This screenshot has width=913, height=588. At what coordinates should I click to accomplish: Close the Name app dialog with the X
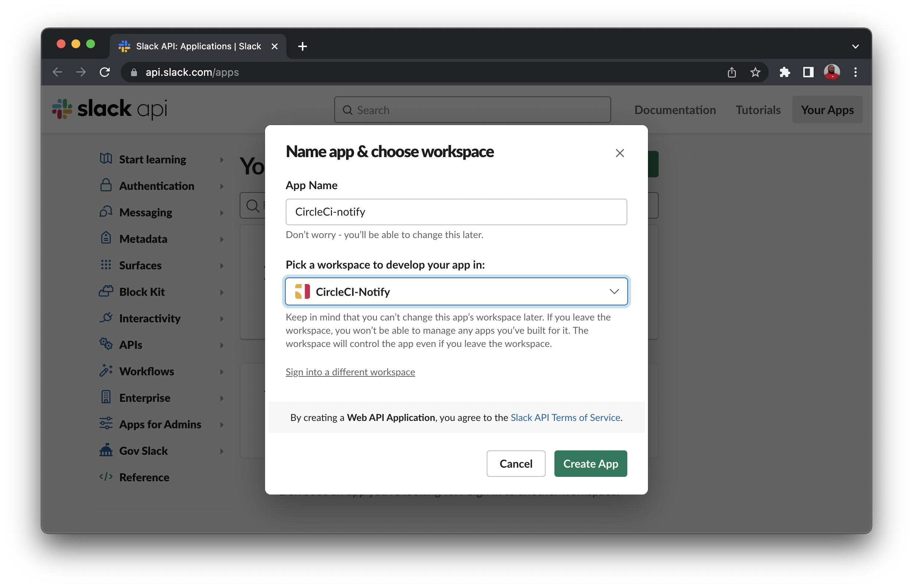pos(620,153)
